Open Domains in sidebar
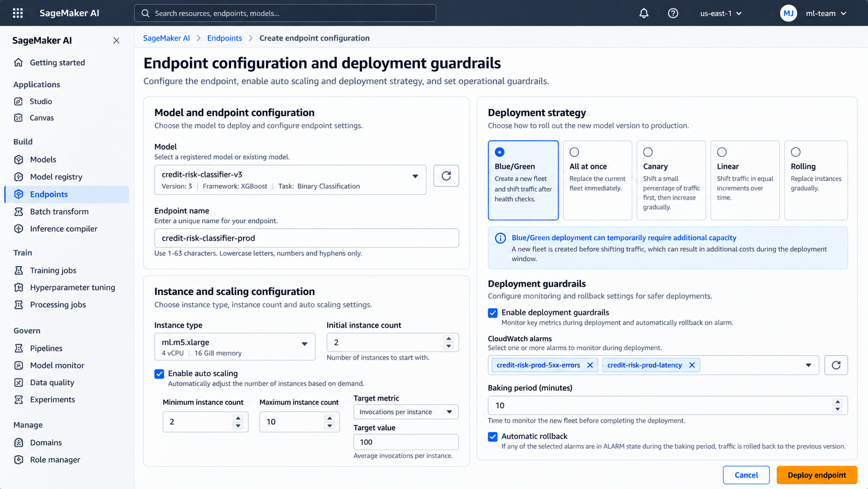This screenshot has height=489, width=868. pos(46,443)
